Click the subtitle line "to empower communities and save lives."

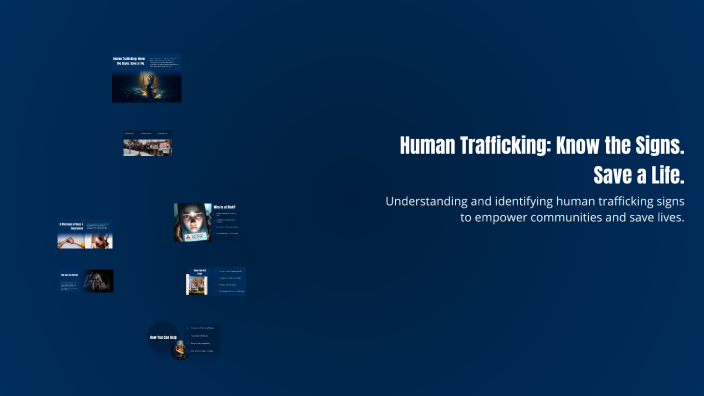(572, 218)
